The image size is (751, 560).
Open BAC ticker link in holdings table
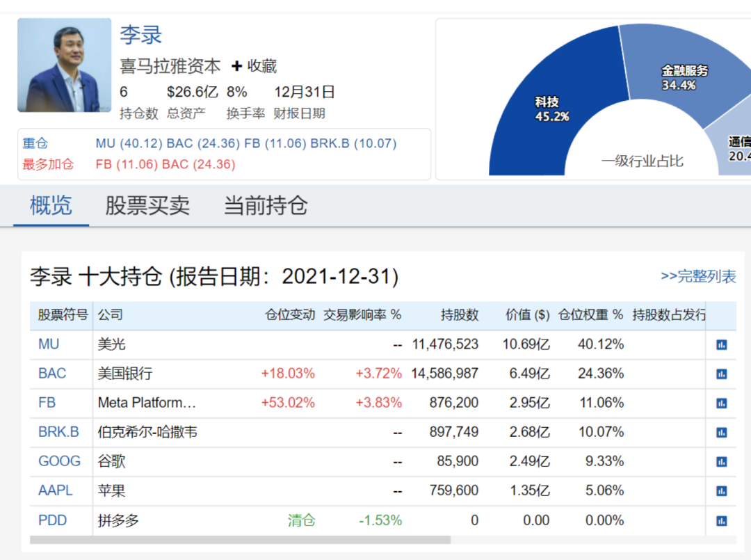pos(52,373)
